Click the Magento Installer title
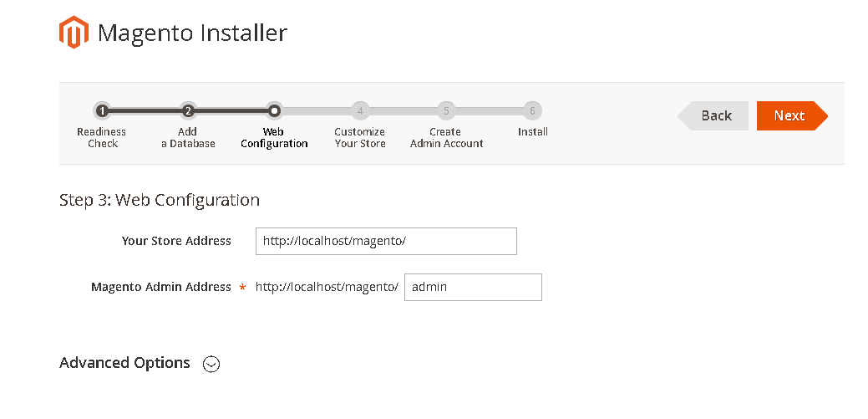The image size is (868, 419). 193,33
